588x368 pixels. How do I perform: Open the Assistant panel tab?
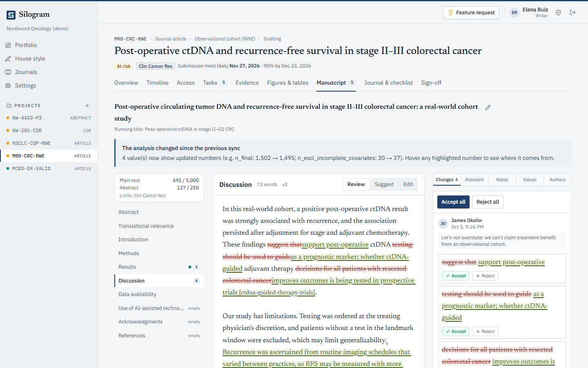474,180
